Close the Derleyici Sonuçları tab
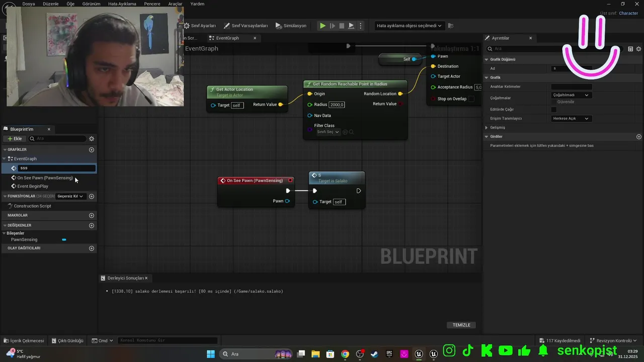 [x=146, y=278]
